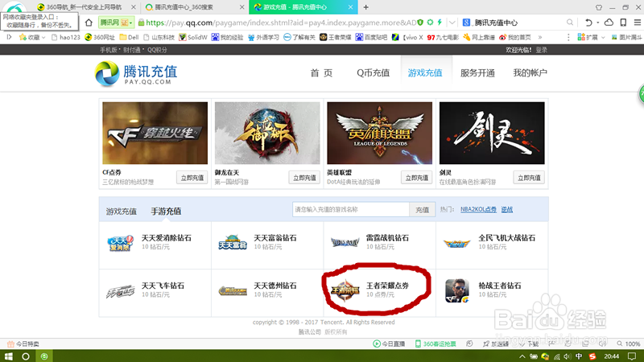Viewport: 644px width, 362px height.
Task: Open the 360网址 bookmark
Action: pyautogui.click(x=100, y=37)
